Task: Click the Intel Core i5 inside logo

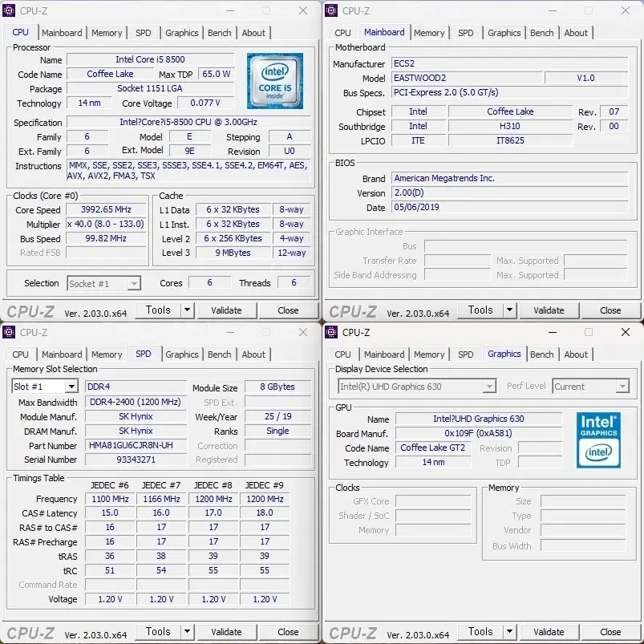Action: [x=275, y=81]
